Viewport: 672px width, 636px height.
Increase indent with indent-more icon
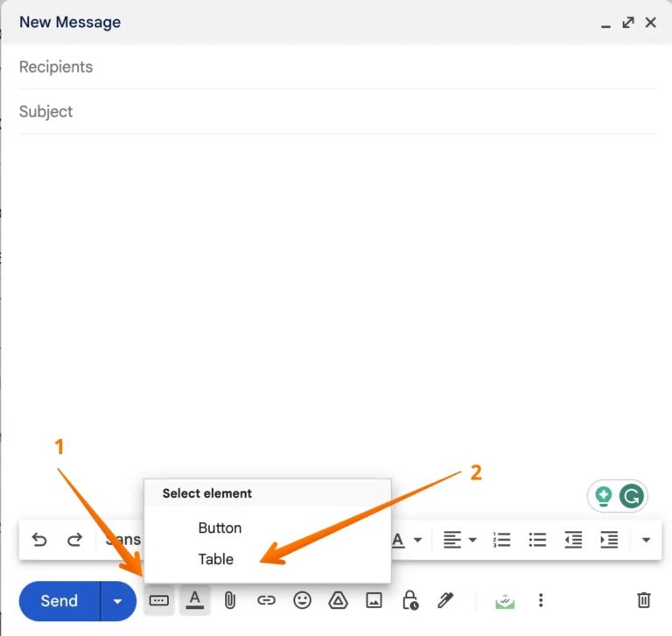609,540
